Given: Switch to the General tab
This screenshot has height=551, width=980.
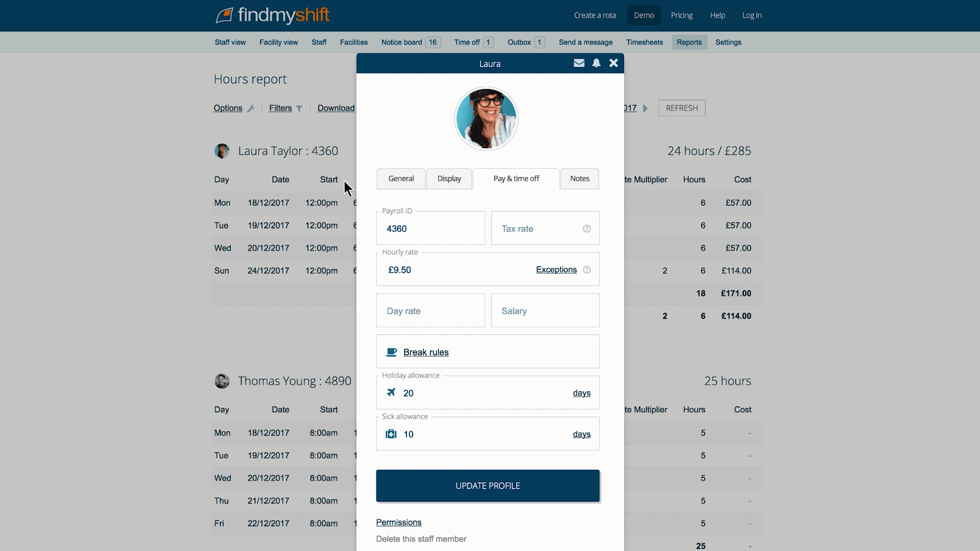Looking at the screenshot, I should point(401,179).
